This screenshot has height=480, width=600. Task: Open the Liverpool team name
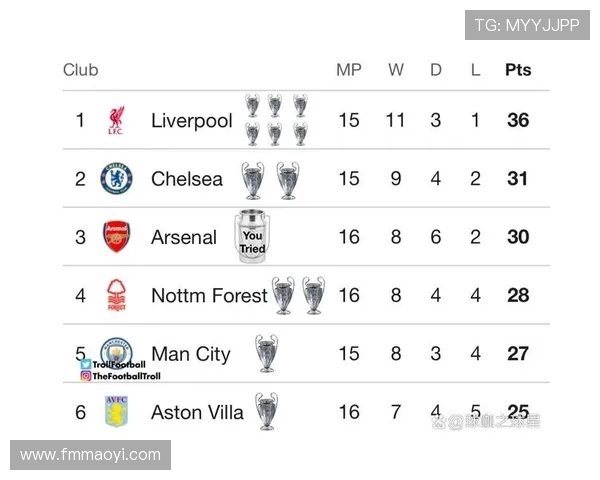[191, 121]
